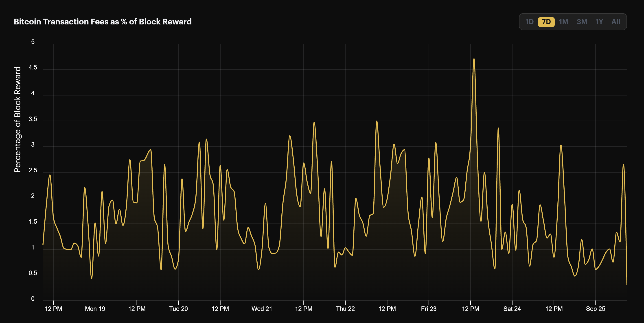644x323 pixels.
Task: Click the '0' y-axis minimum value
Action: click(33, 299)
